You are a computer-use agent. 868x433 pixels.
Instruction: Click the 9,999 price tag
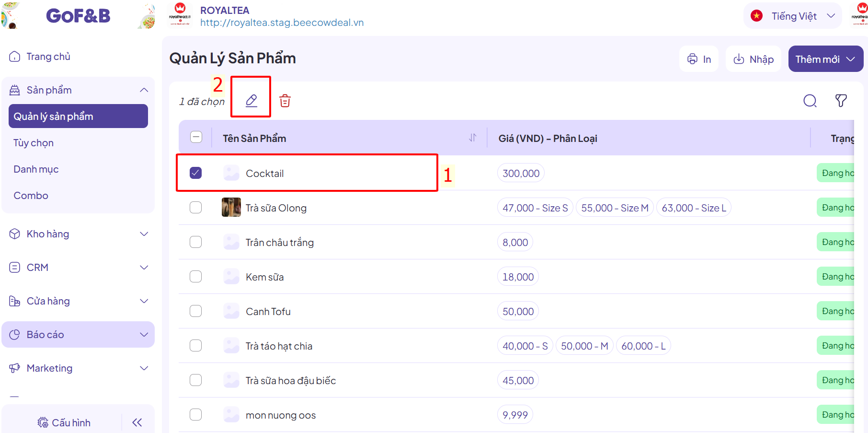pos(515,415)
